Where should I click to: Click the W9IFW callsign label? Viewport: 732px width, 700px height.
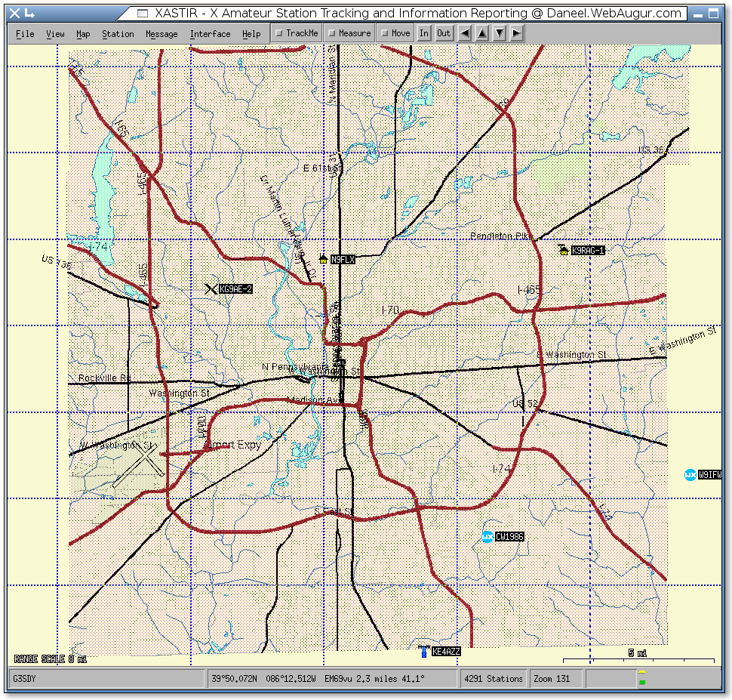click(x=709, y=475)
